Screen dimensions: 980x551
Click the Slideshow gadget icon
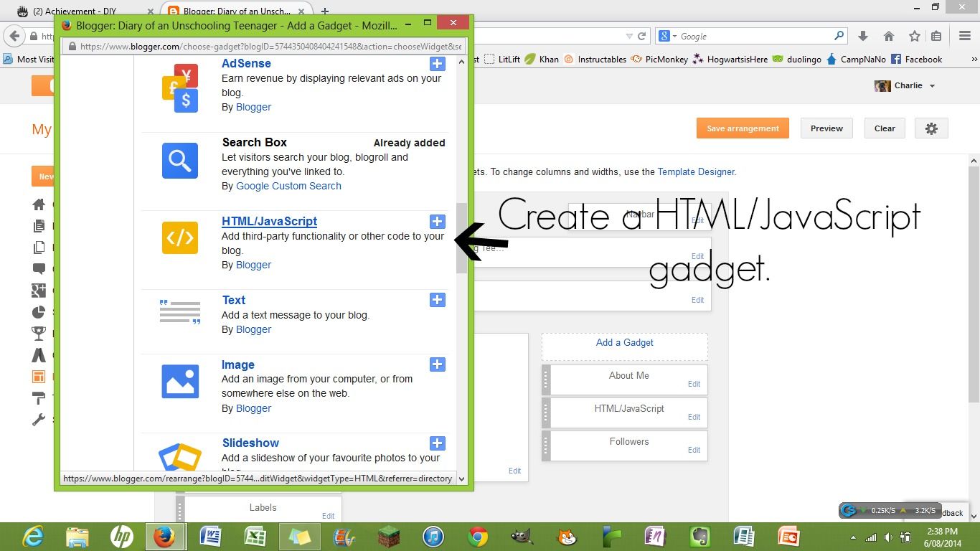coord(179,456)
